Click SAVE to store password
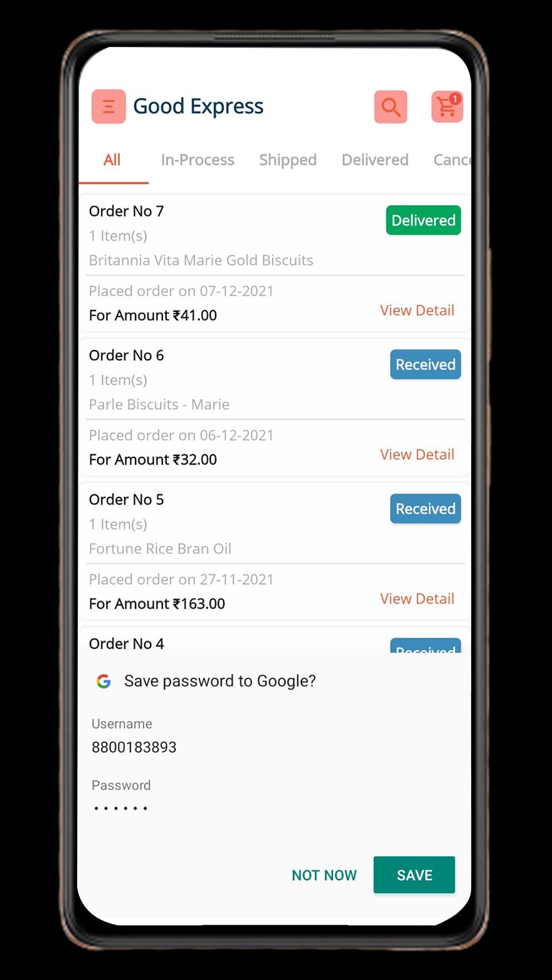Viewport: 552px width, 980px height. [414, 875]
